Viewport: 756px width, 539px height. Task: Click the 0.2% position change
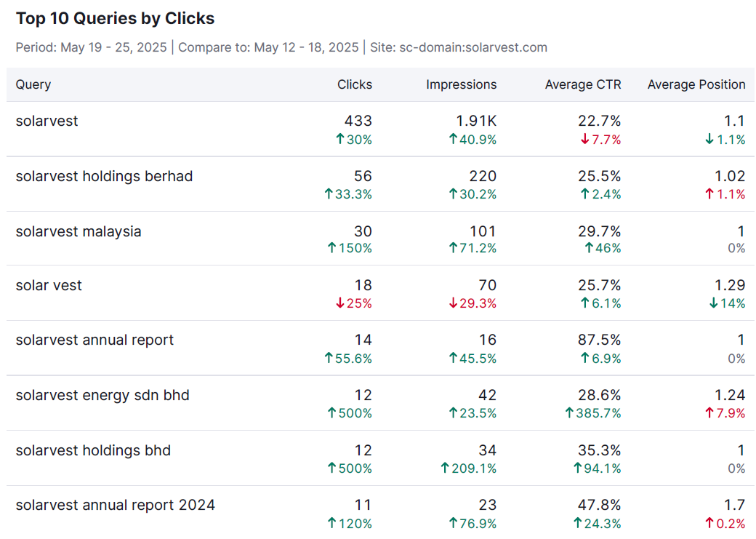(725, 524)
